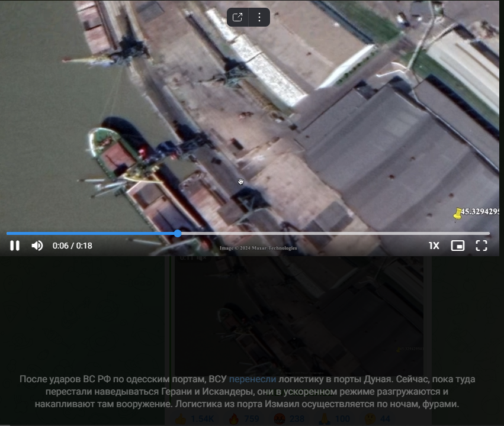This screenshot has width=504, height=426.
Task: Click the unplayed part of the progress bar
Action: click(x=332, y=234)
